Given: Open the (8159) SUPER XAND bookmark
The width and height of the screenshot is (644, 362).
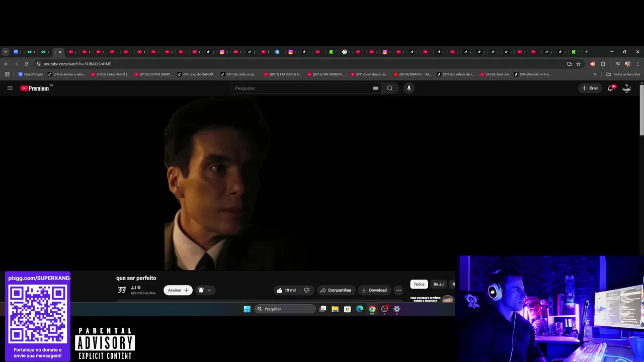Looking at the screenshot, I should 153,74.
